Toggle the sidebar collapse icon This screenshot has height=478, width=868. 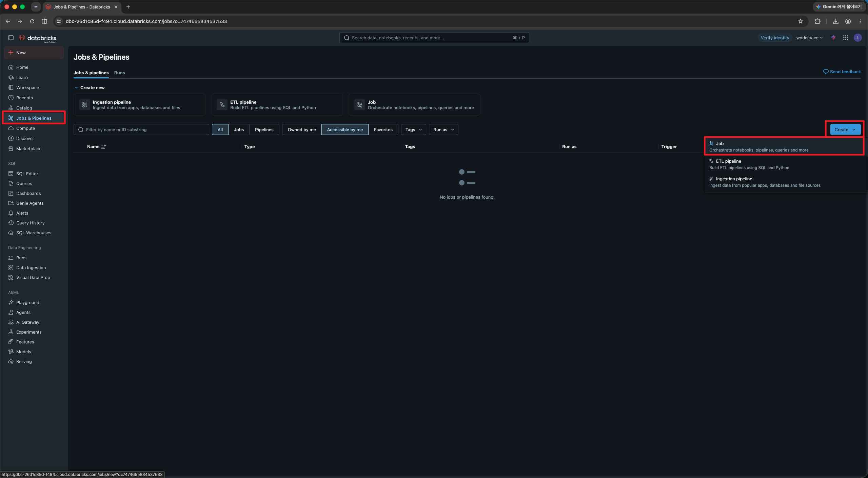point(11,38)
